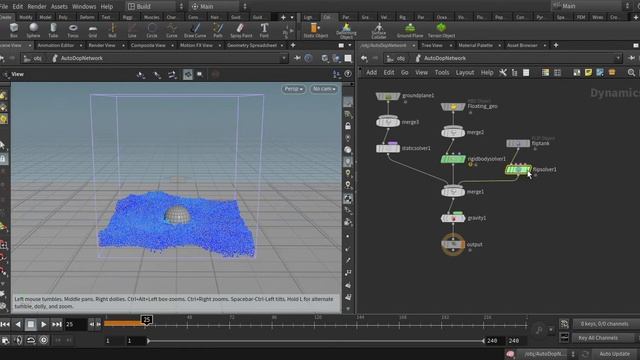Toggle the viewport lock icon

coord(348,126)
